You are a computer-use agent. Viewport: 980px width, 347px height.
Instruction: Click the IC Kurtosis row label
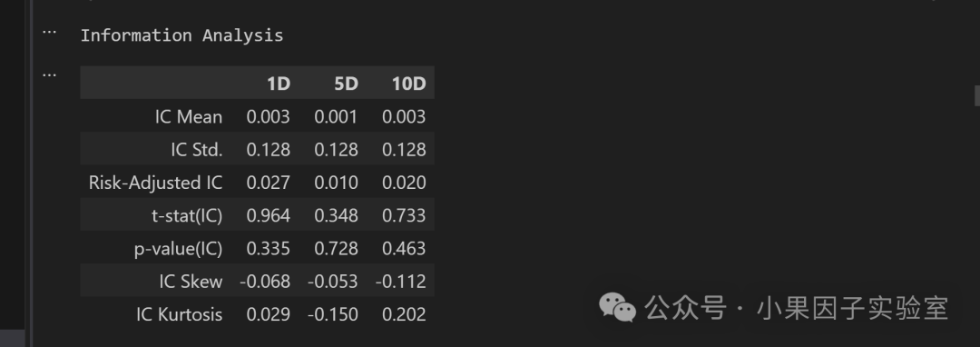point(180,314)
